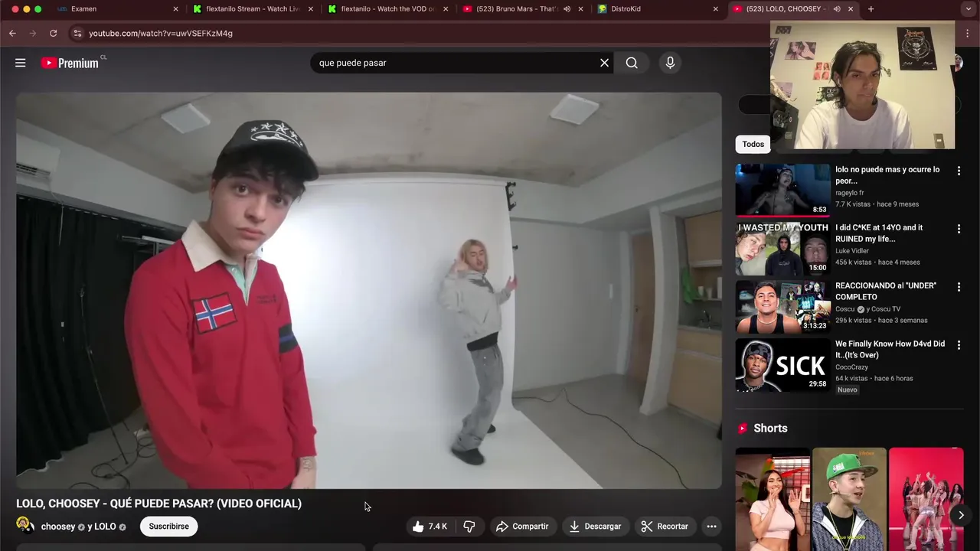Click the main video player to pause

tap(368, 291)
